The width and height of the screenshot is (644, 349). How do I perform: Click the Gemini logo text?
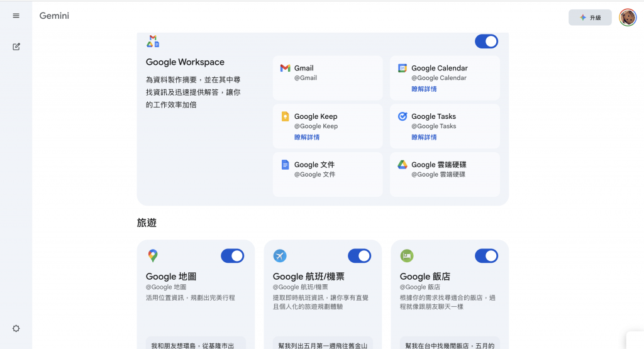click(x=54, y=16)
